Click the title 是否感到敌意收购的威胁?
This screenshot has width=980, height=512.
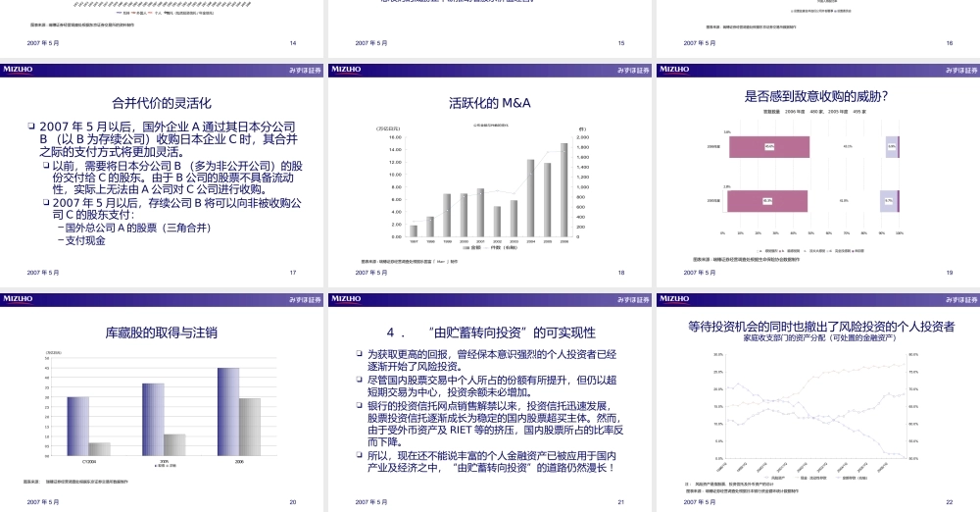pyautogui.click(x=816, y=96)
